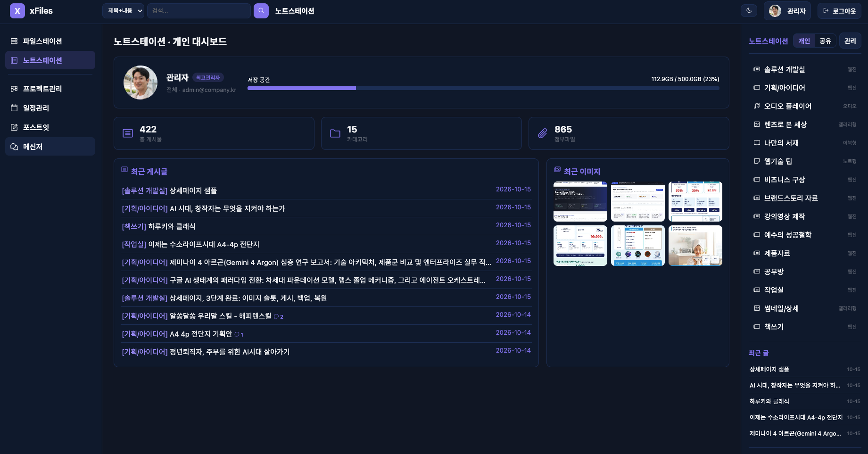Open 제미나이 4 아르곤 entry in 최근 글

(x=795, y=433)
